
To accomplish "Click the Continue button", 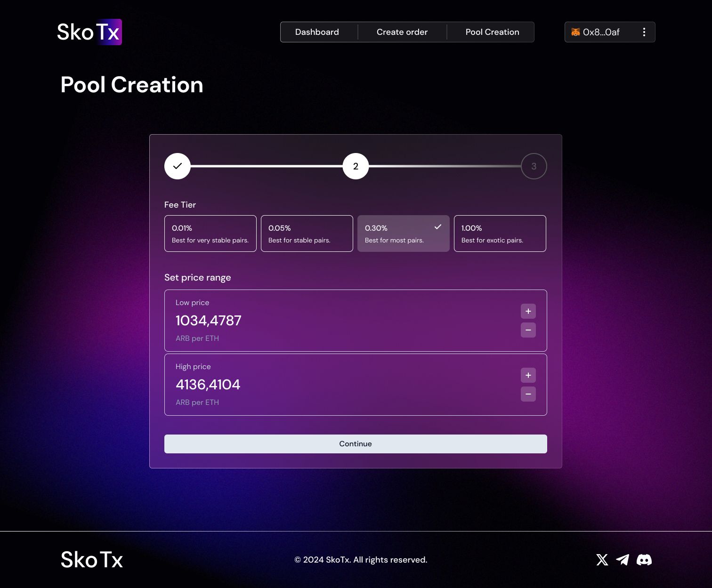I will point(356,444).
